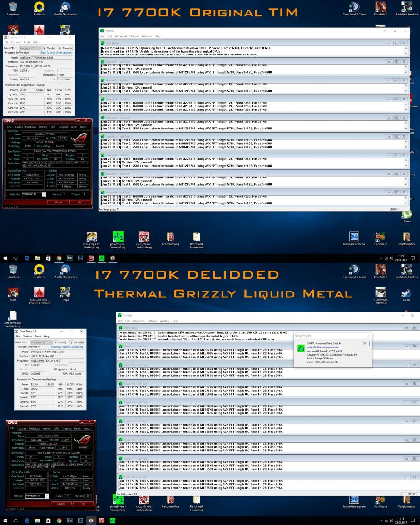Open File Explorer on the upper taskbar
420x525 pixels.
(x=38, y=258)
